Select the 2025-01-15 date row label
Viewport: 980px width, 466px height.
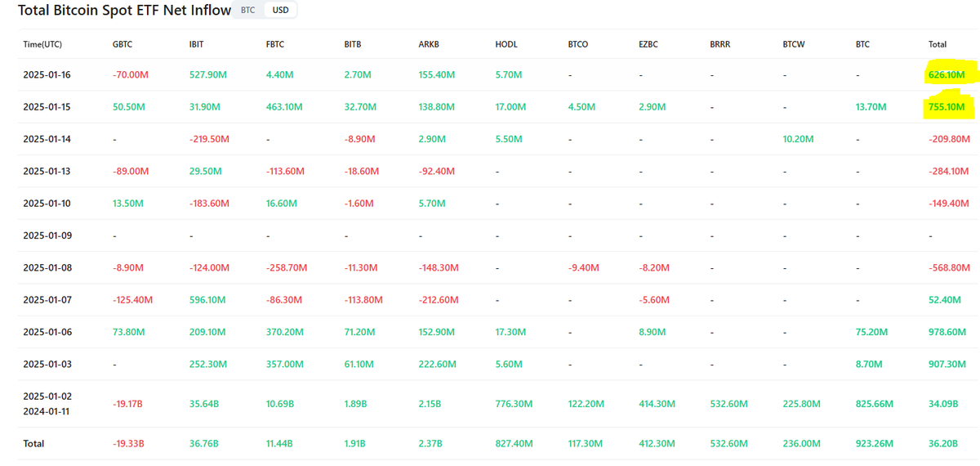point(47,107)
